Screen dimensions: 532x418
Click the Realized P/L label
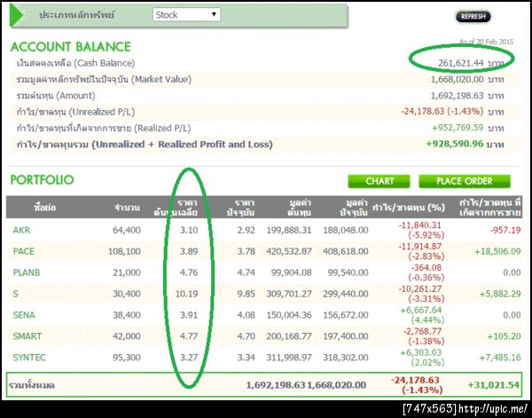[104, 129]
